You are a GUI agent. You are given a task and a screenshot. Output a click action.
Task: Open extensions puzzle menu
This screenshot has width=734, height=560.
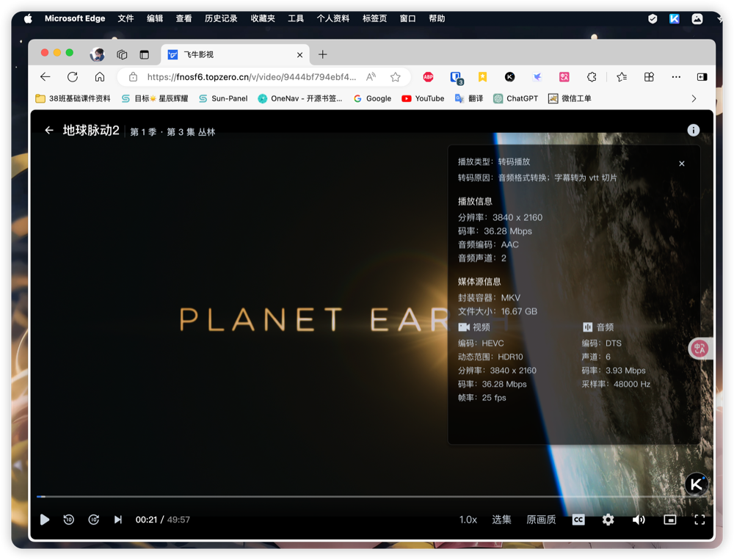592,77
